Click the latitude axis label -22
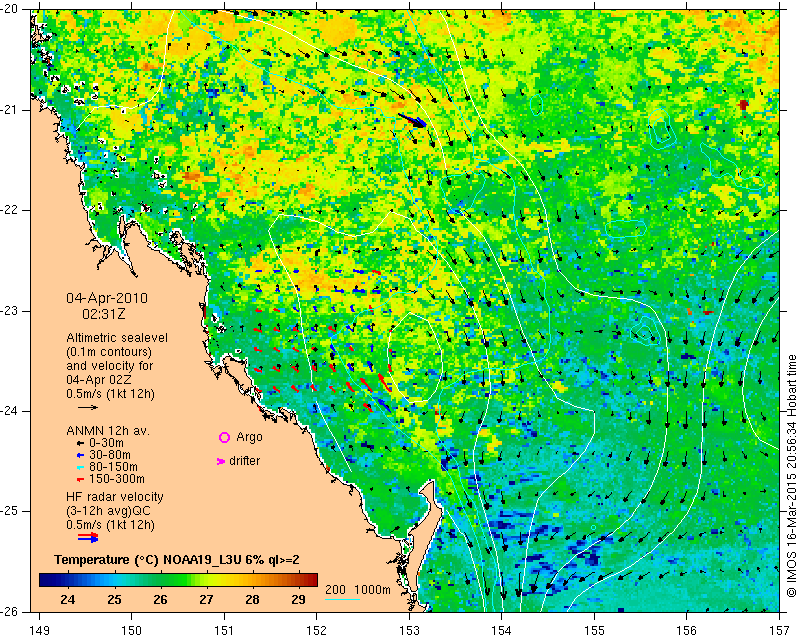This screenshot has height=640, width=800. pyautogui.click(x=10, y=210)
